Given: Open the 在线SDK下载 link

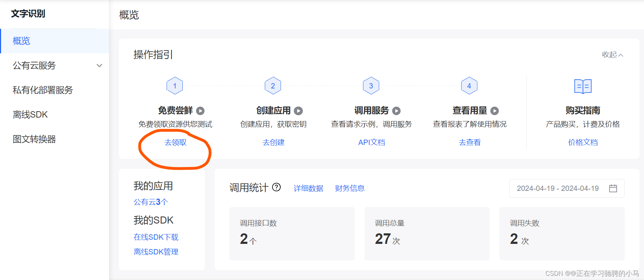Looking at the screenshot, I should click(x=156, y=237).
